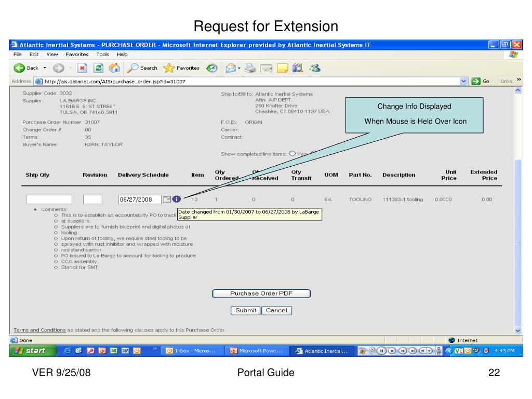532x399 pixels.
Task: Open the Messenger people icon
Action: click(x=315, y=68)
